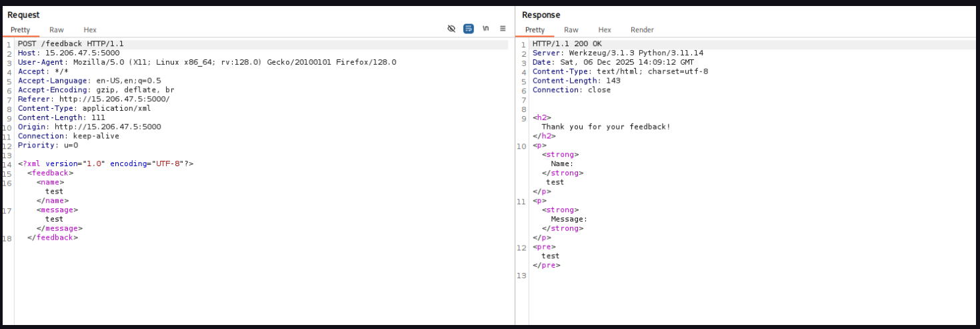980x329 pixels.
Task: Click the opening <feedback> tag in request body
Action: click(51, 173)
